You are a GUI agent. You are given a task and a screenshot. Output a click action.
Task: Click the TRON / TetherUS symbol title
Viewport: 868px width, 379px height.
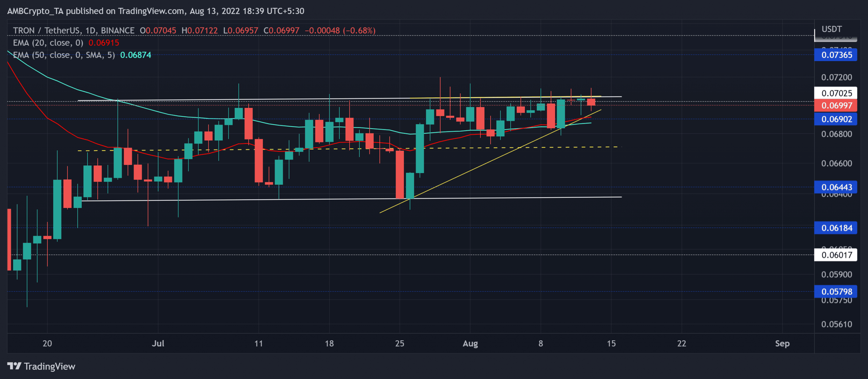pyautogui.click(x=74, y=31)
